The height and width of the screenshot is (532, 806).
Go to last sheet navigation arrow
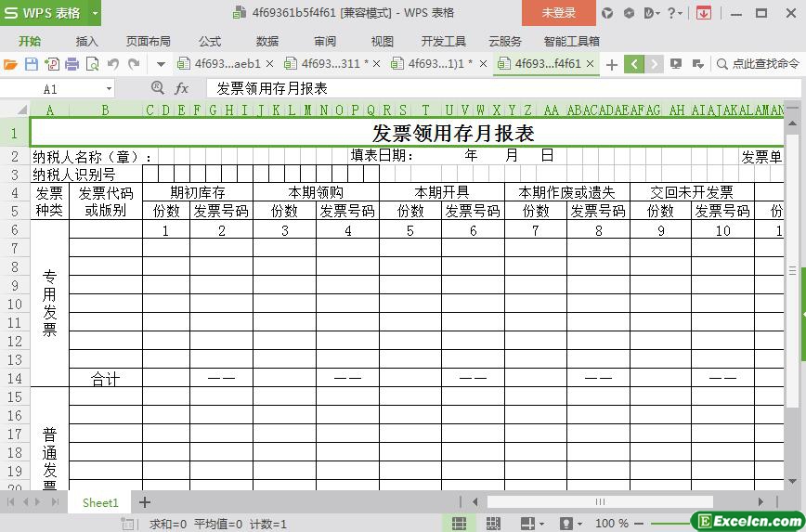(56, 502)
